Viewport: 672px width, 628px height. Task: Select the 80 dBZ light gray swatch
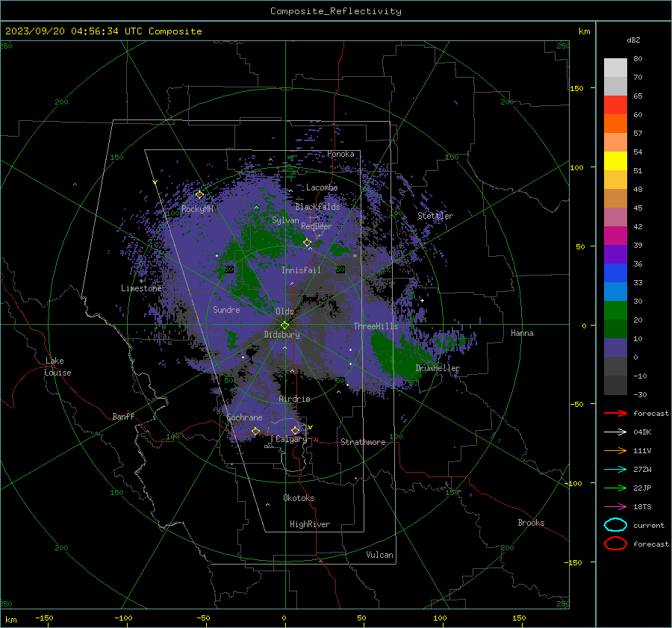pos(615,67)
